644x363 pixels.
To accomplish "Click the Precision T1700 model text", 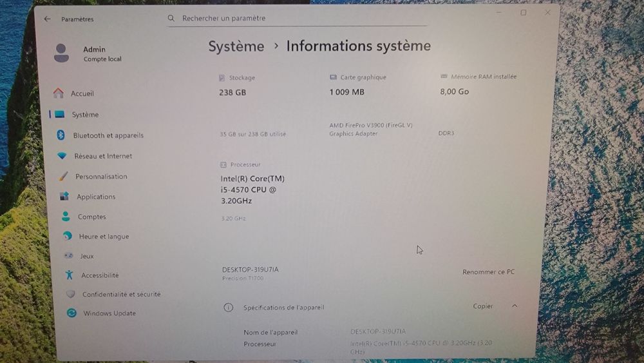I will click(243, 279).
